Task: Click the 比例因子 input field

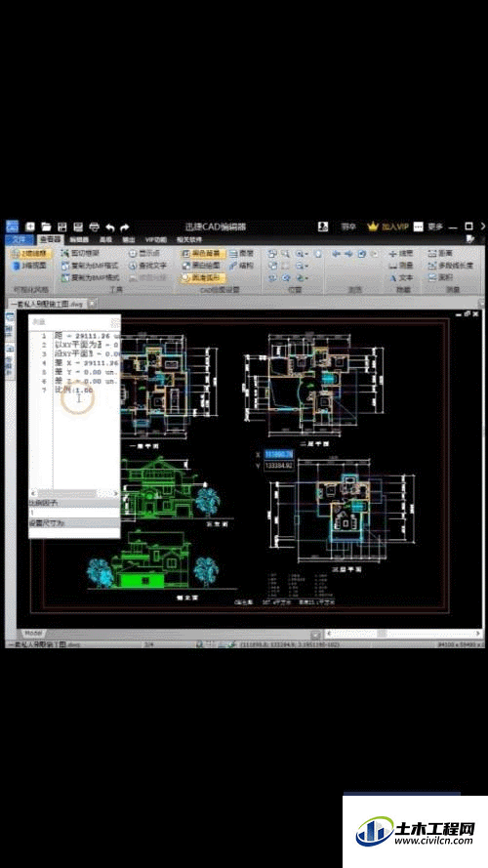Action: (x=74, y=513)
